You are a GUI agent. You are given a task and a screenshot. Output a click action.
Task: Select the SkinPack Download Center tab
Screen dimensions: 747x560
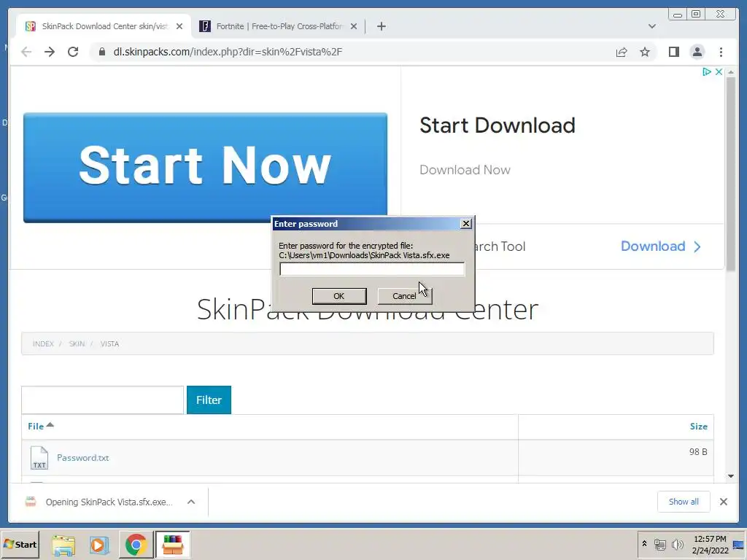[104, 26]
